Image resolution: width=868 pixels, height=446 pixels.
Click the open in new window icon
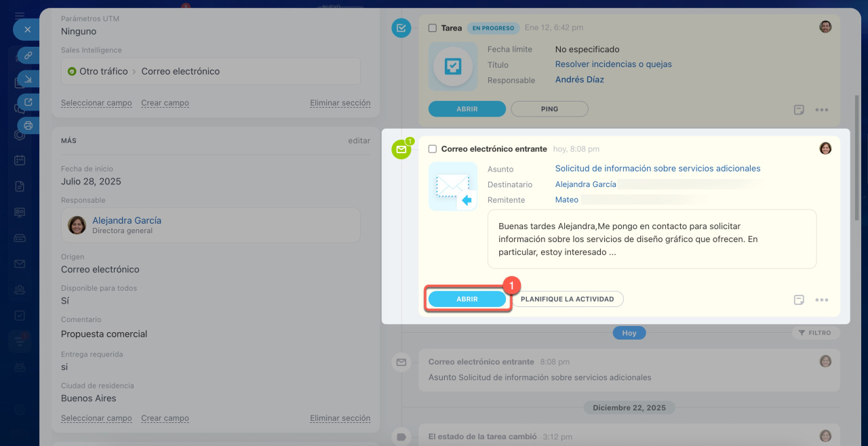point(28,102)
